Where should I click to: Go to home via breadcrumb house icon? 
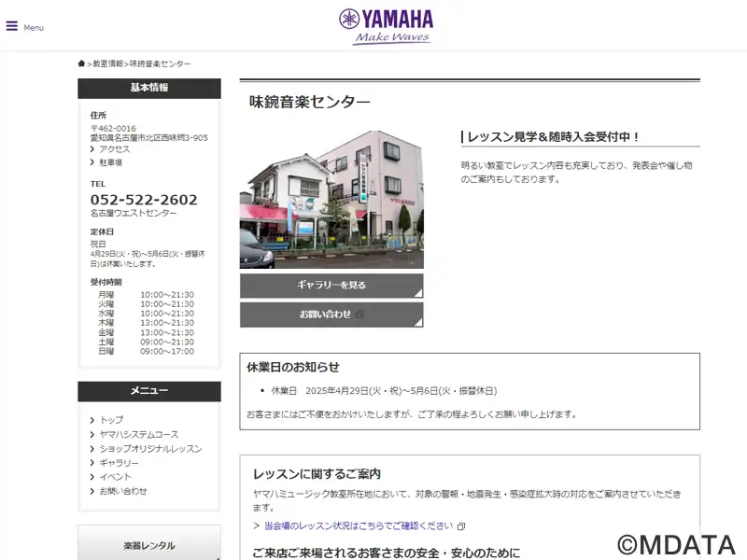tap(81, 63)
